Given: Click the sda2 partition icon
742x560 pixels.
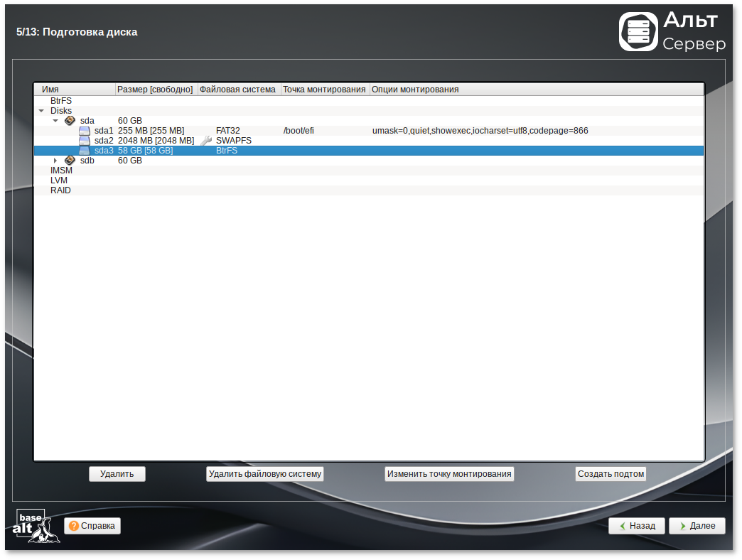Looking at the screenshot, I should (x=85, y=141).
